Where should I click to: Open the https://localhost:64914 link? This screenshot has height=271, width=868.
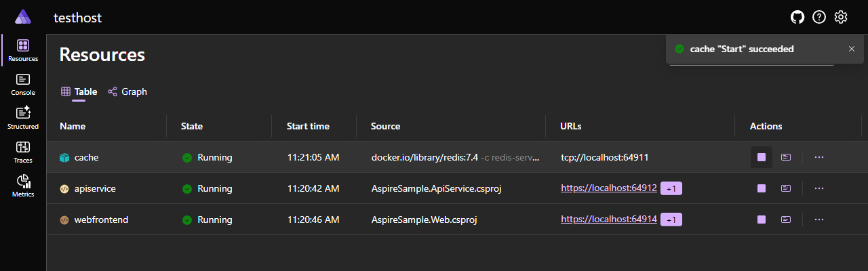pos(609,220)
